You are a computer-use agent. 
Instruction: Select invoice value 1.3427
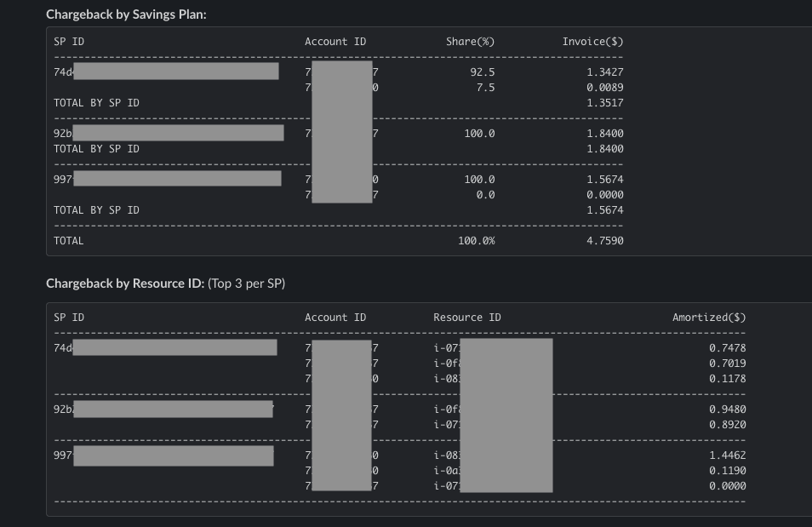pyautogui.click(x=605, y=72)
